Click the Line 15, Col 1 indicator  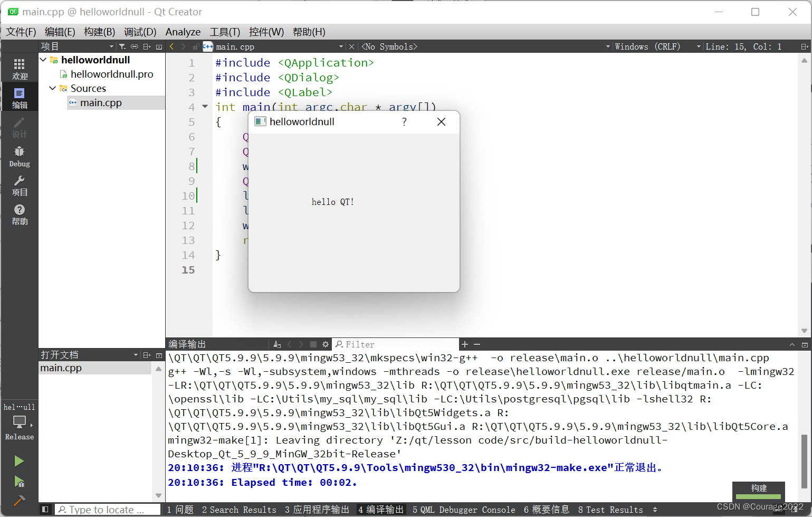coord(743,46)
